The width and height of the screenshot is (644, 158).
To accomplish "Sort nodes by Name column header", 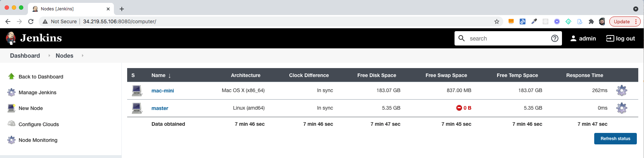I will point(161,75).
